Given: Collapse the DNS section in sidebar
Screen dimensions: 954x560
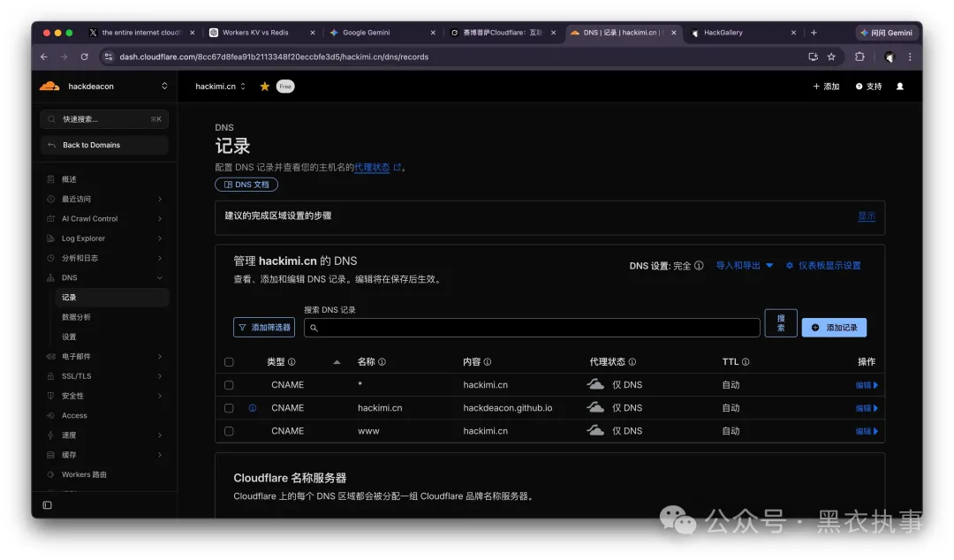Looking at the screenshot, I should (104, 277).
